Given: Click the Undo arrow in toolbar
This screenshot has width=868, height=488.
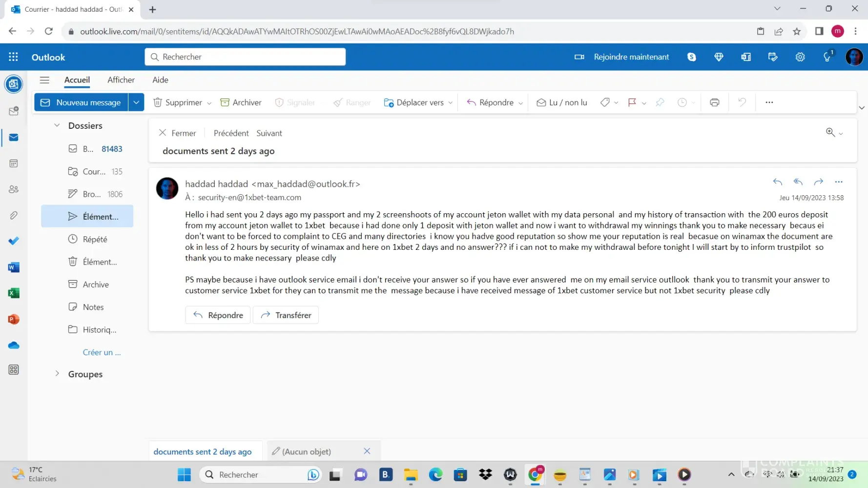Looking at the screenshot, I should 742,102.
